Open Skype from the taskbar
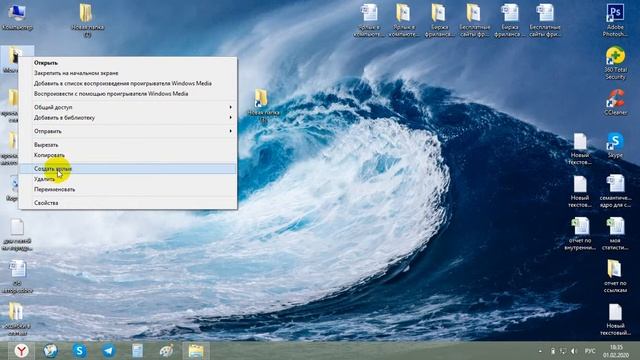Viewport: 640px width, 360px height. (80, 351)
